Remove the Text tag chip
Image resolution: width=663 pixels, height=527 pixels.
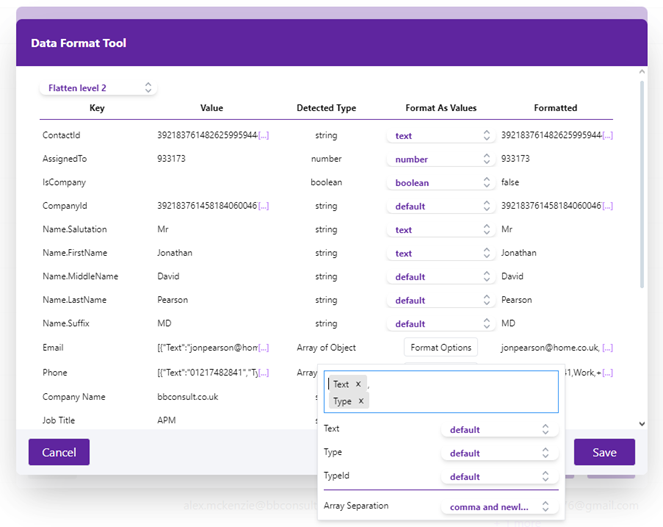pyautogui.click(x=358, y=384)
